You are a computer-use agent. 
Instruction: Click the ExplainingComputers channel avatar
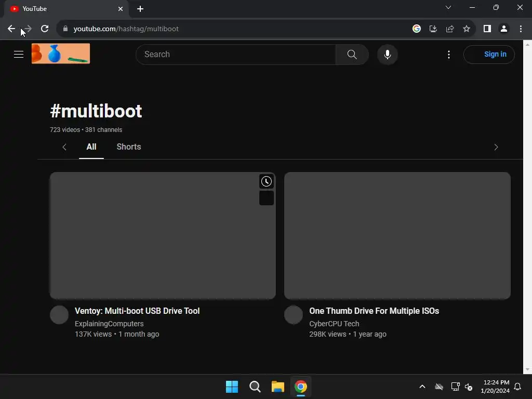coord(59,315)
